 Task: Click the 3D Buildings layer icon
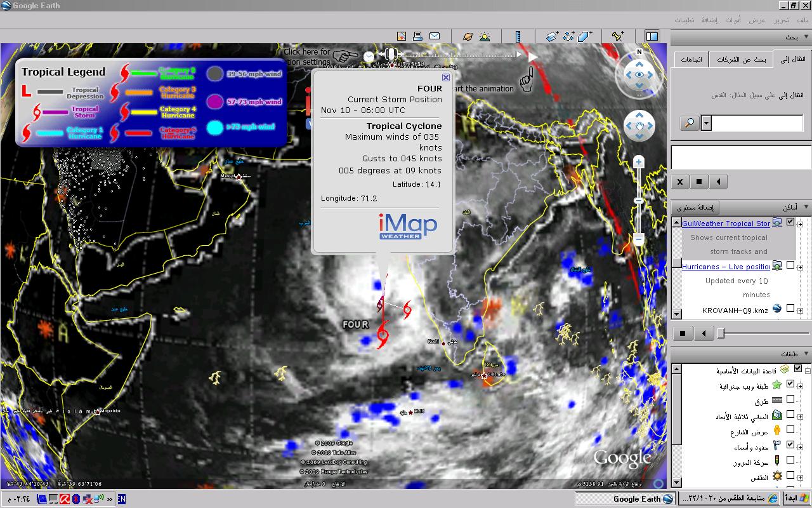pos(777,415)
